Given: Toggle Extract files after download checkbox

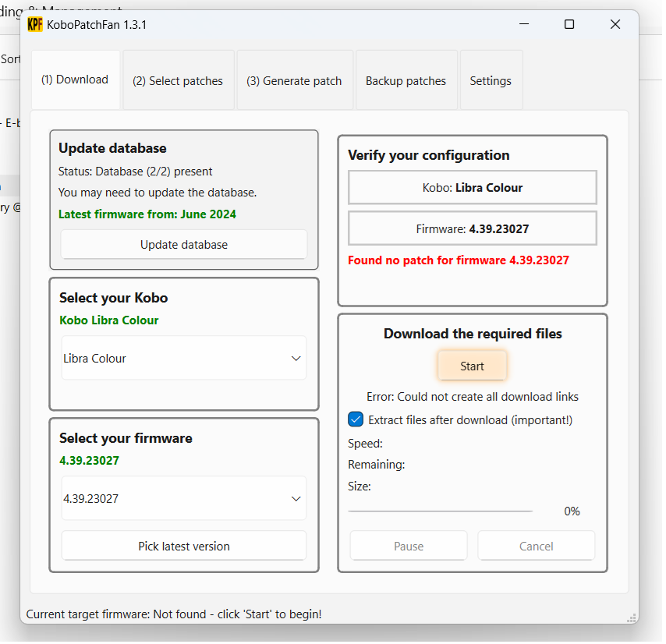Looking at the screenshot, I should (x=356, y=420).
